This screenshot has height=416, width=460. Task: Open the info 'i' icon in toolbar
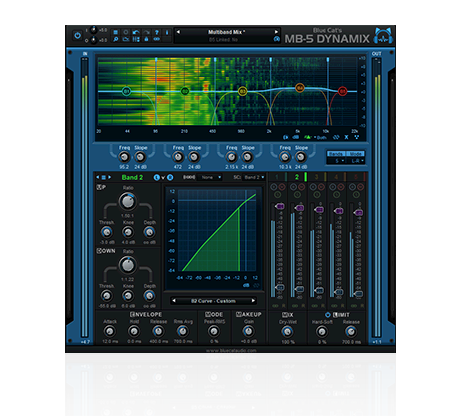pyautogui.click(x=167, y=32)
